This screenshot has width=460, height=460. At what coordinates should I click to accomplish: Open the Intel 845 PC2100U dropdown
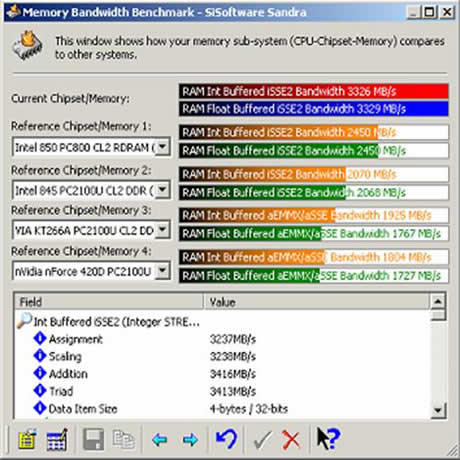pyautogui.click(x=163, y=190)
